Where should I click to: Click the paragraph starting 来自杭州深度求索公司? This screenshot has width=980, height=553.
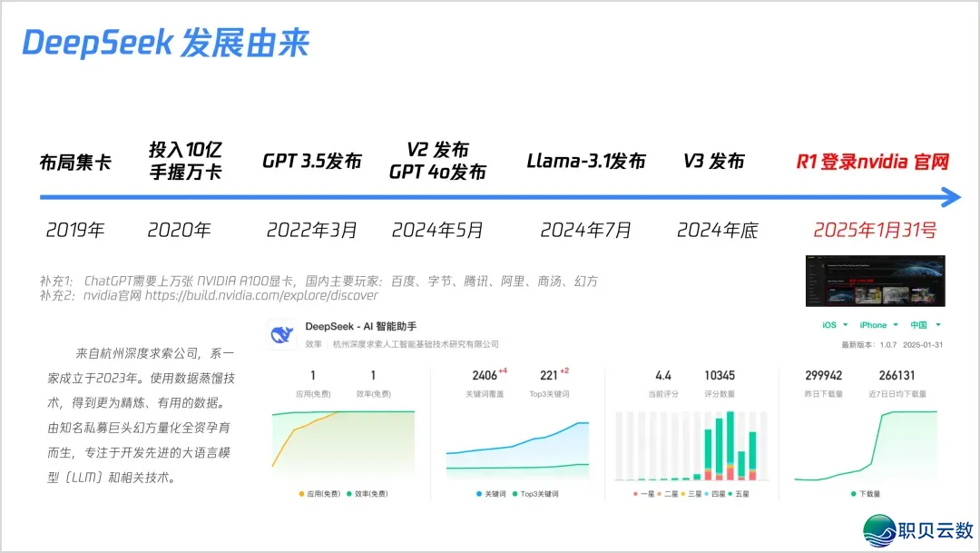142,415
